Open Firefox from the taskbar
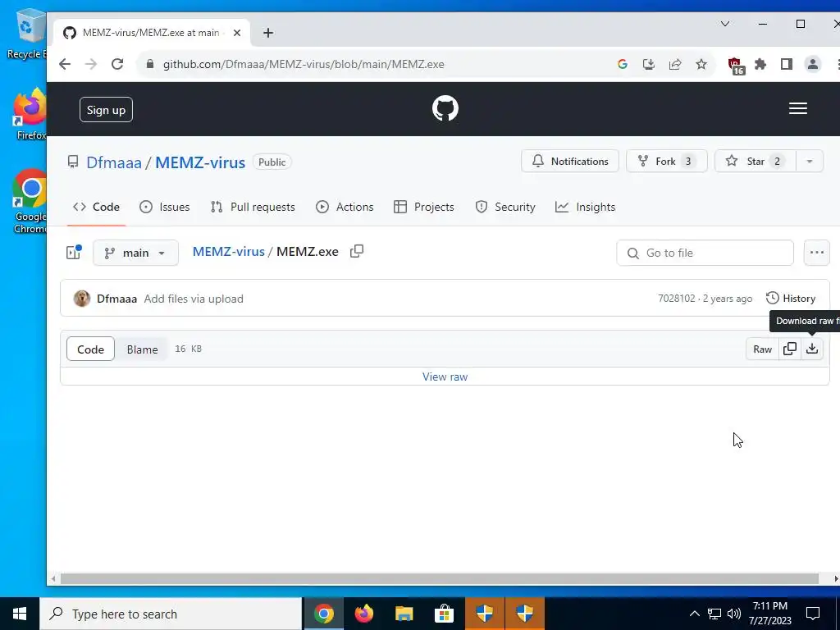840x630 pixels. (x=363, y=614)
